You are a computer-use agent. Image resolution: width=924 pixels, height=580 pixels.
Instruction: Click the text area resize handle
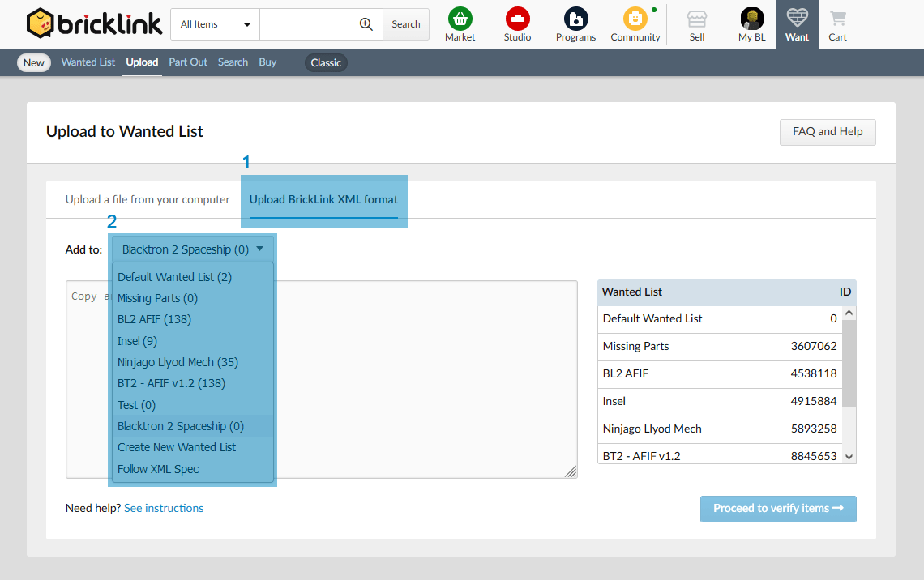pos(571,471)
